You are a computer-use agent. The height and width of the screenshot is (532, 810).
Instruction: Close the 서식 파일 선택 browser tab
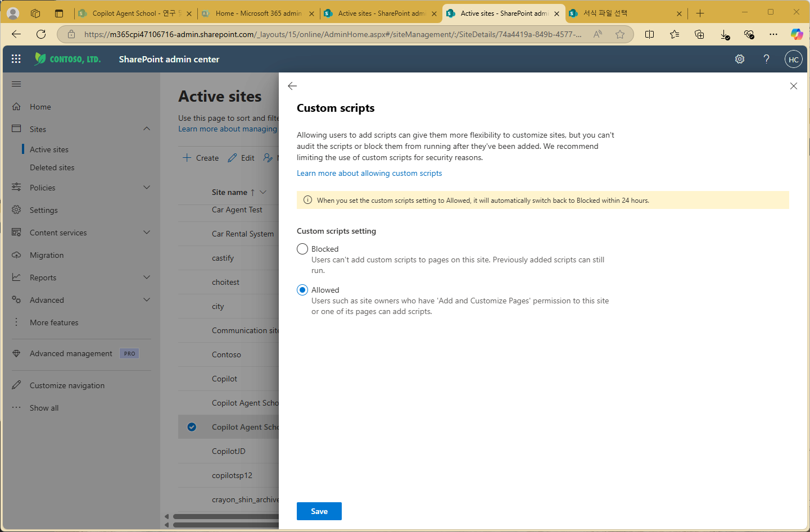(679, 13)
